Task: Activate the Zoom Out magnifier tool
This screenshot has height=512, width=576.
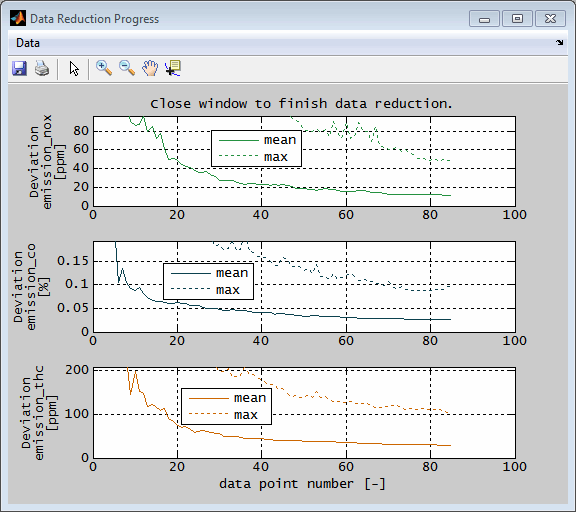Action: point(127,68)
